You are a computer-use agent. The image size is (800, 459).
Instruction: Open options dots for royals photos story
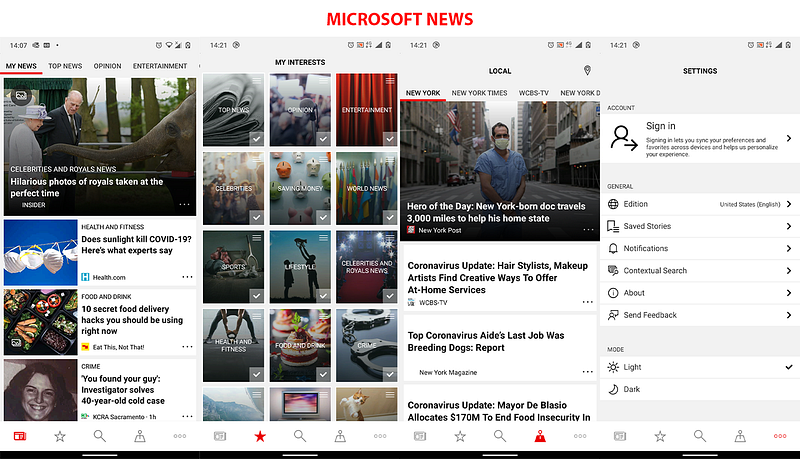185,205
